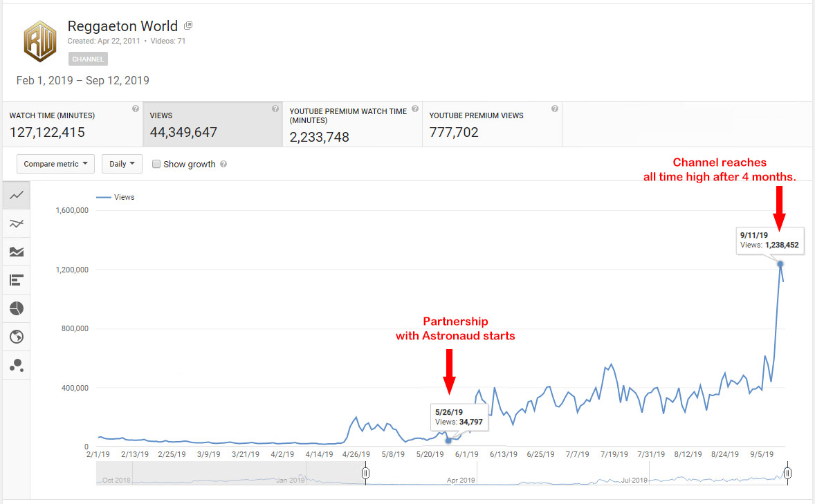
Task: Open help icon for YouTube Premium Watch Time
Action: click(415, 109)
